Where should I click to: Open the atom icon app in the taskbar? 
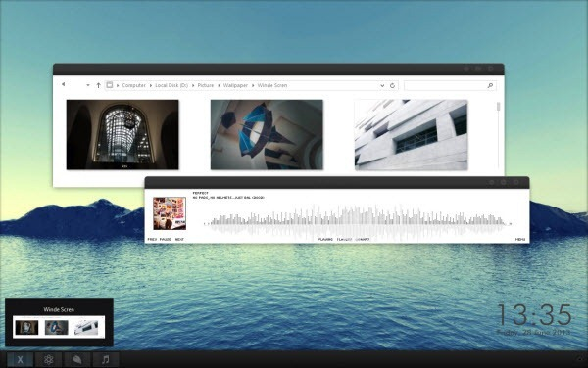coord(48,360)
